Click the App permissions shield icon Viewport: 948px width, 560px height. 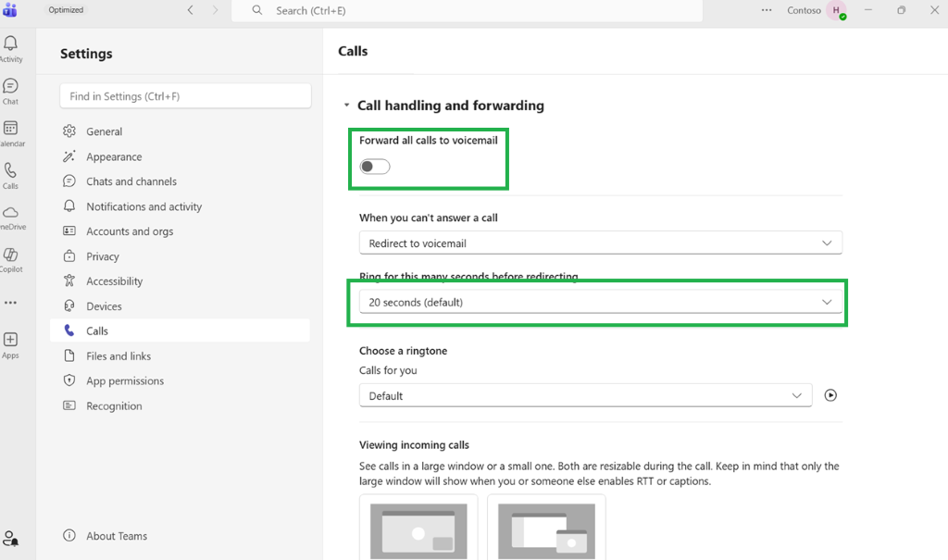[69, 380]
